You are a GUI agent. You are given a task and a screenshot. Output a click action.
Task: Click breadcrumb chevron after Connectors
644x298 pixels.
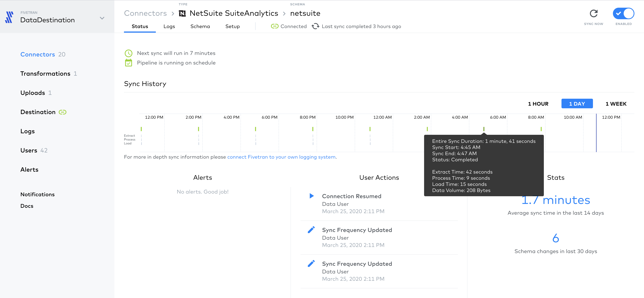[x=173, y=13]
